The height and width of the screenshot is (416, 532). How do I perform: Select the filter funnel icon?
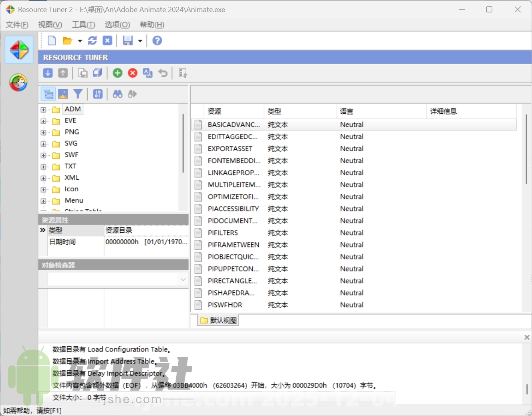click(78, 94)
